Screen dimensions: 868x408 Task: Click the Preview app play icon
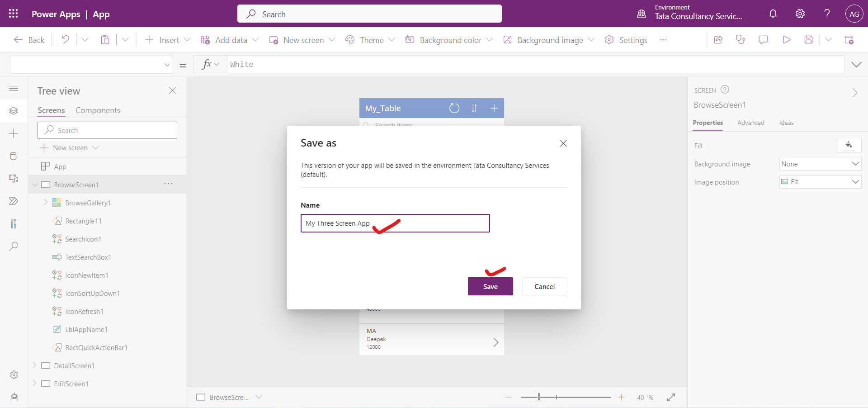tap(786, 40)
